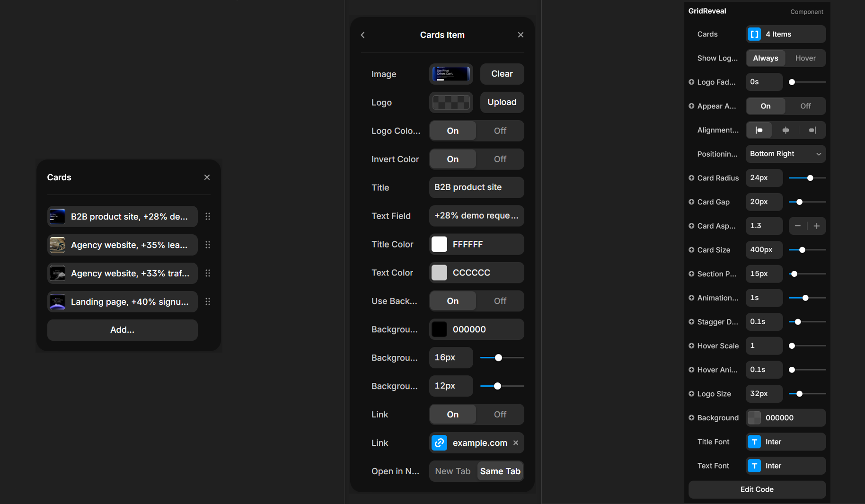Viewport: 865px width, 504px height.
Task: Switch Open in New Tab to New Tab
Action: point(452,471)
